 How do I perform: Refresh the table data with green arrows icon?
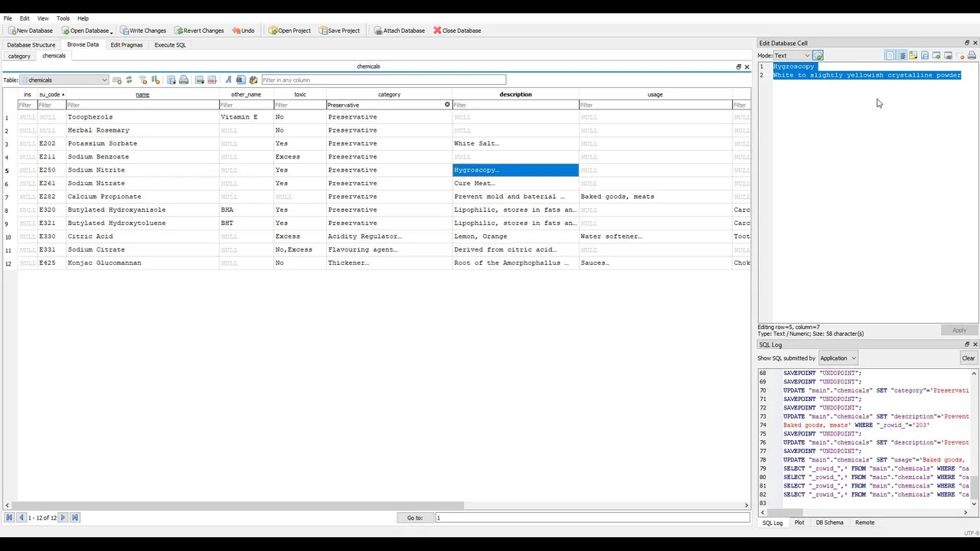click(x=129, y=80)
